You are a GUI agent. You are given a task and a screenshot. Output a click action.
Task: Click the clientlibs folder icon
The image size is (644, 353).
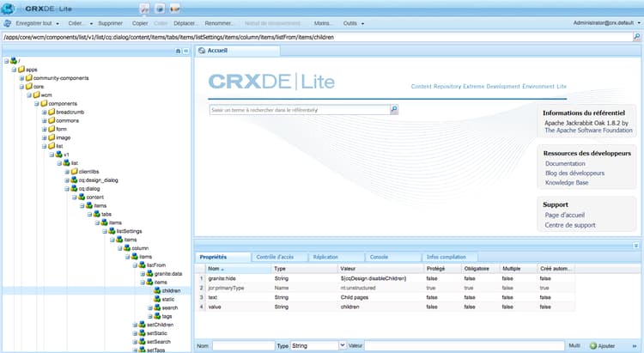(x=75, y=172)
